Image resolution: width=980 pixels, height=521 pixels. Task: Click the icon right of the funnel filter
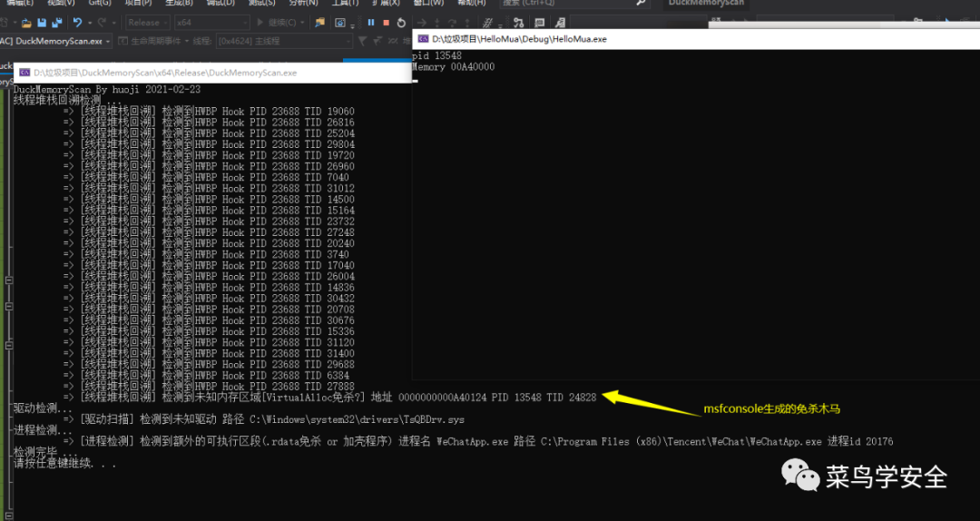coord(377,41)
